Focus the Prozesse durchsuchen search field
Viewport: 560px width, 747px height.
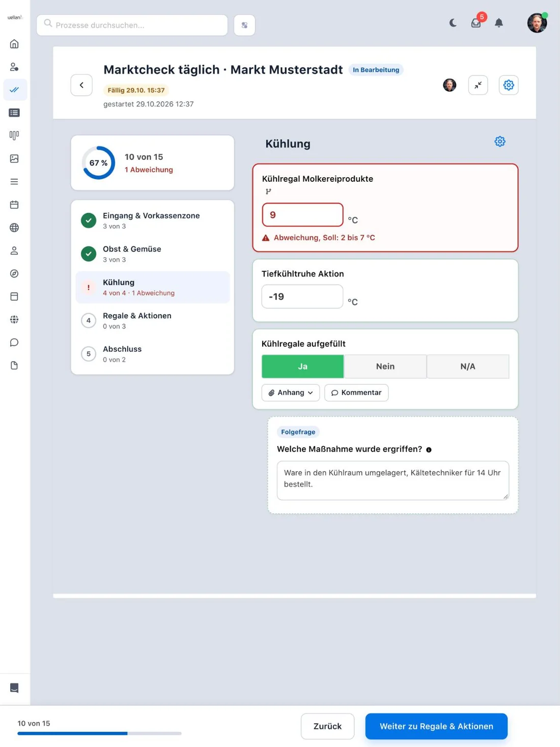132,25
